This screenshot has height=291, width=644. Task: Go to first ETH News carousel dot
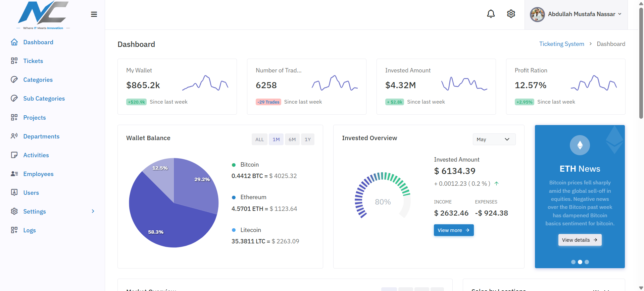coord(573,262)
